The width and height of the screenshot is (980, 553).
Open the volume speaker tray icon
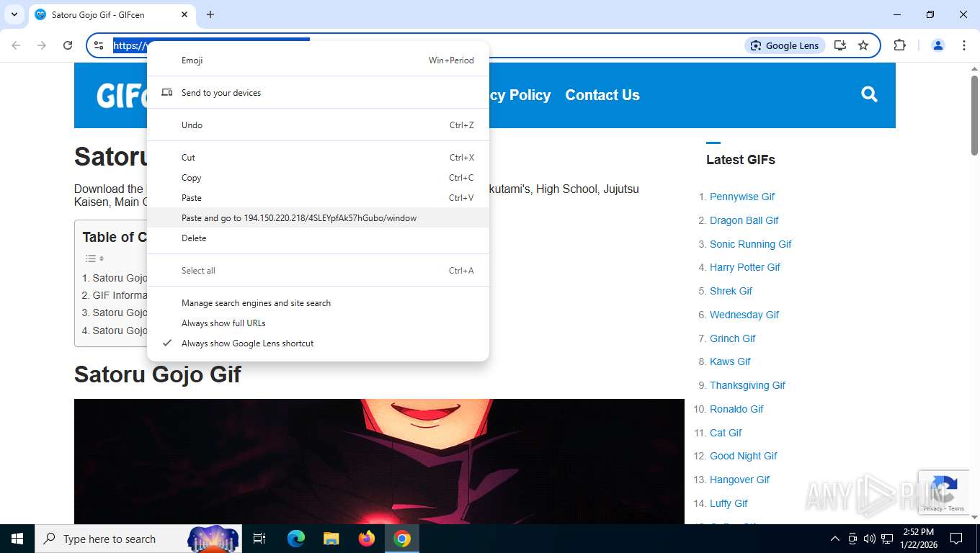[870, 539]
